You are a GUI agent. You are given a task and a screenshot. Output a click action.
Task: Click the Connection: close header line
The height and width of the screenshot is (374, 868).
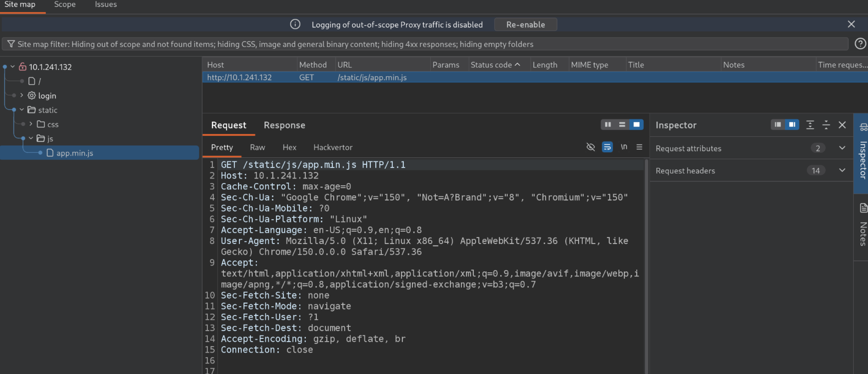click(x=267, y=349)
